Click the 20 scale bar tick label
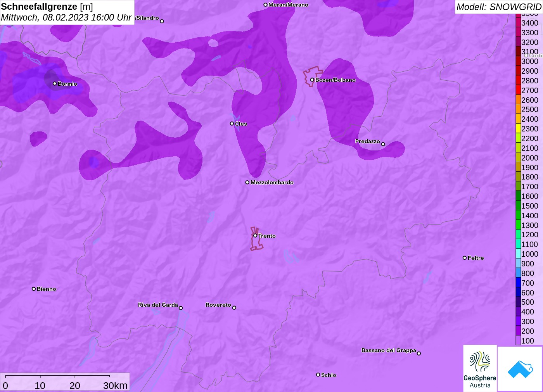Image resolution: width=543 pixels, height=392 pixels. pos(75,385)
